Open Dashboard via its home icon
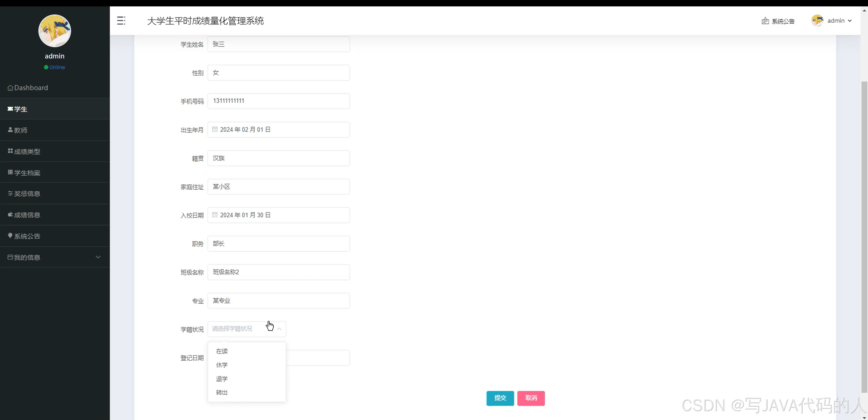 11,88
